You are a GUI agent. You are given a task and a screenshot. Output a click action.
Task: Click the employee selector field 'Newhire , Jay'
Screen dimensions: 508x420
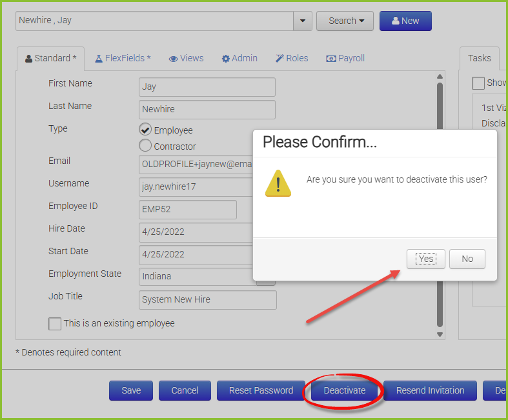pyautogui.click(x=154, y=21)
